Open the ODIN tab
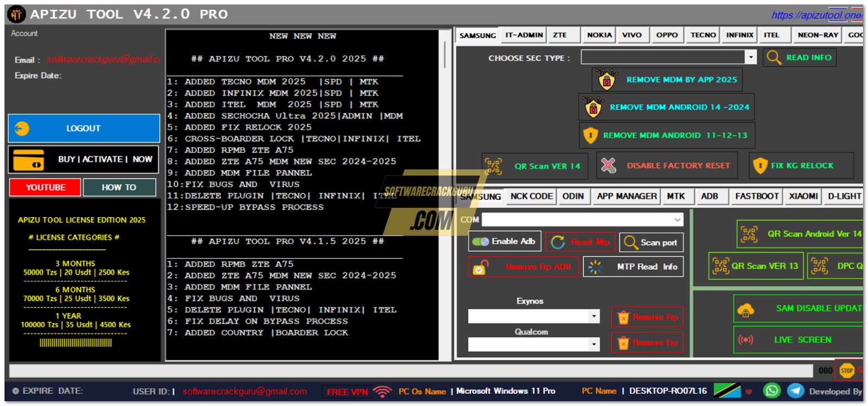The image size is (868, 406). point(573,196)
